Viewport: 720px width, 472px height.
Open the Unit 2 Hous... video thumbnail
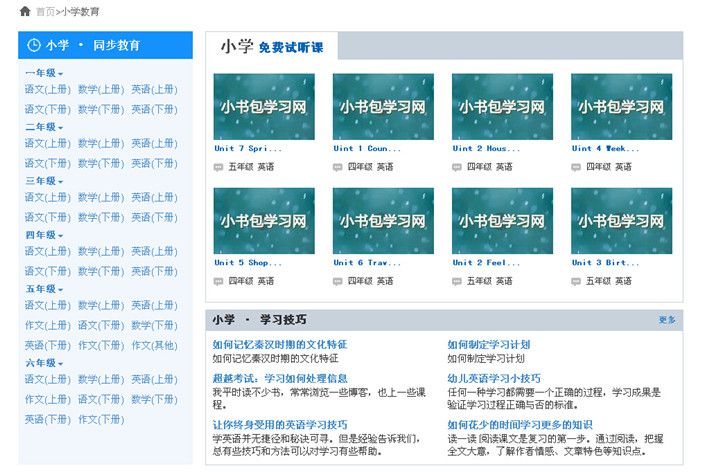[502, 106]
